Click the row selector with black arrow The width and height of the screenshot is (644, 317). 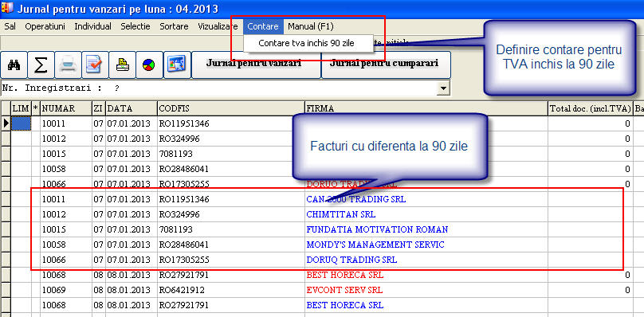click(6, 123)
